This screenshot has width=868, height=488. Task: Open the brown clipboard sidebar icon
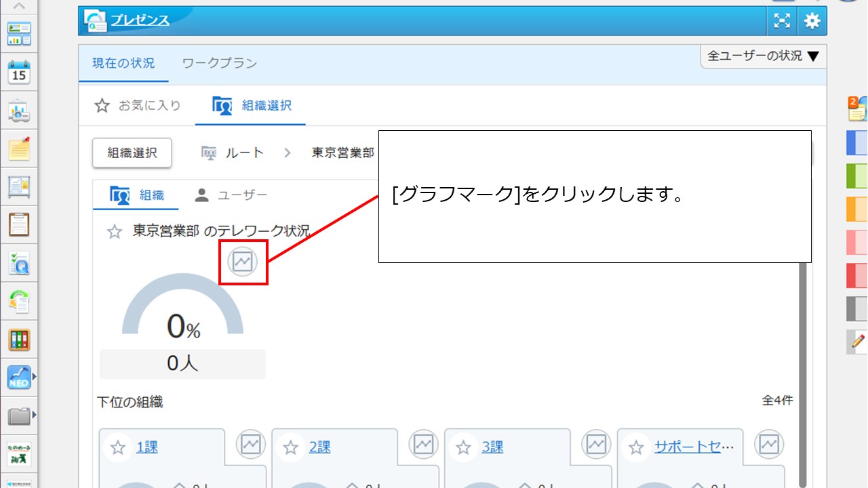tap(19, 224)
